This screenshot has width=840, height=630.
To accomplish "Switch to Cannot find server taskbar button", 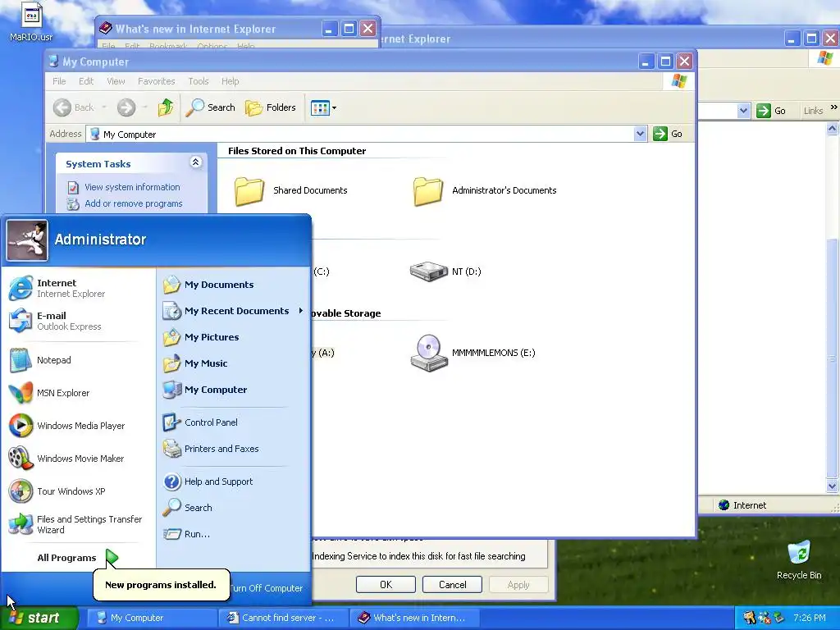I will (x=283, y=618).
